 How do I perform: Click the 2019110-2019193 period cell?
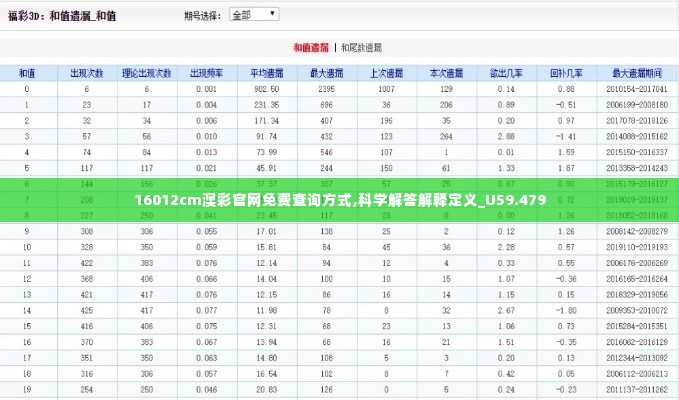pos(637,247)
